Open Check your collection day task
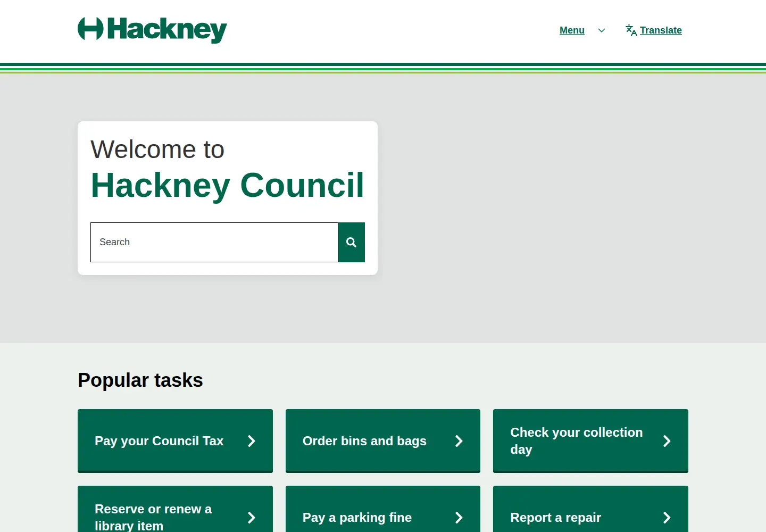The image size is (766, 532). pyautogui.click(x=590, y=441)
